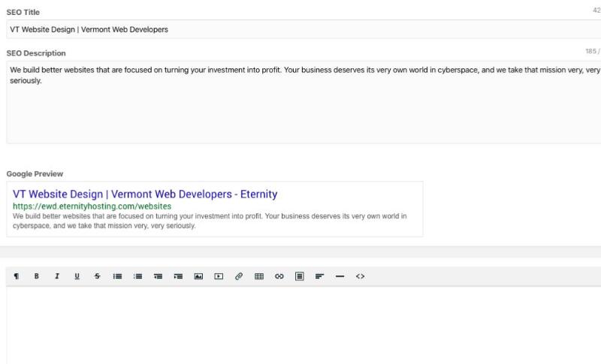601x364 pixels.
Task: Open the Google Preview title link
Action: [145, 194]
